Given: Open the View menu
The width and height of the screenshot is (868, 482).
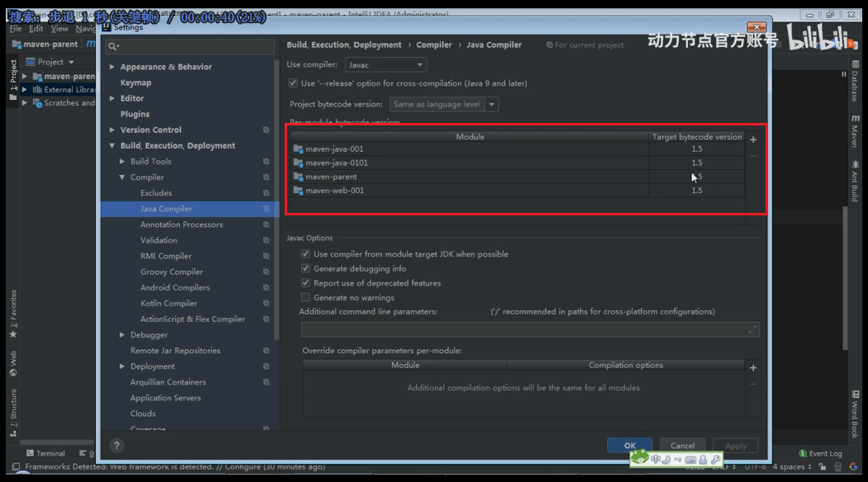Looking at the screenshot, I should tap(59, 28).
